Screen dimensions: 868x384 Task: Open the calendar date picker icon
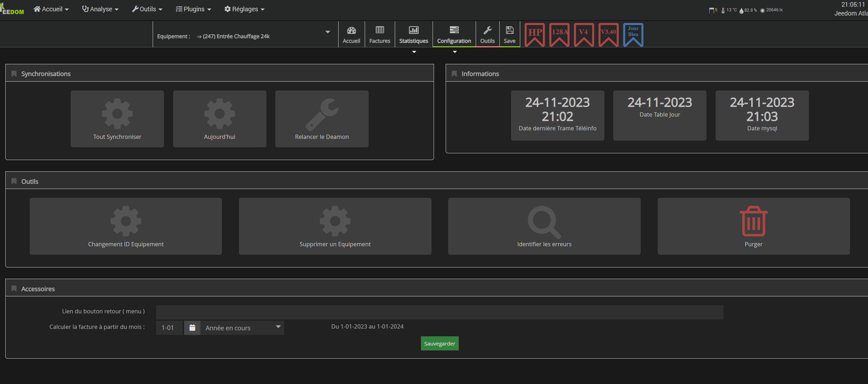point(192,328)
